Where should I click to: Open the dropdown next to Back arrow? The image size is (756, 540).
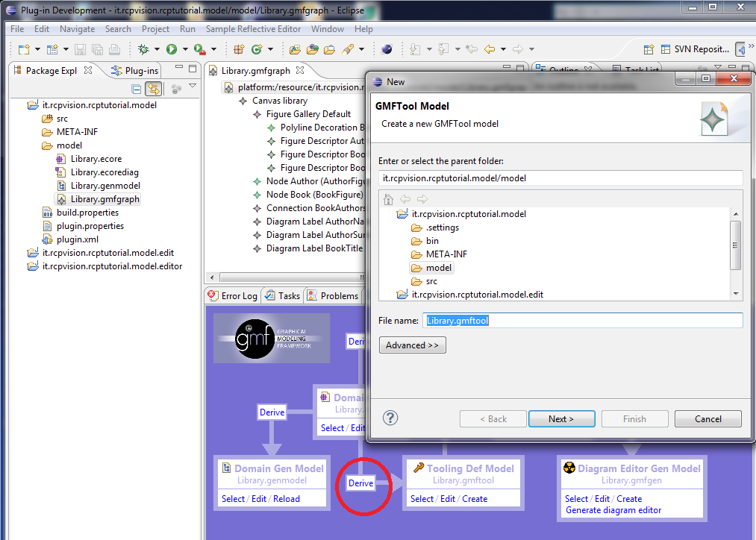click(503, 49)
